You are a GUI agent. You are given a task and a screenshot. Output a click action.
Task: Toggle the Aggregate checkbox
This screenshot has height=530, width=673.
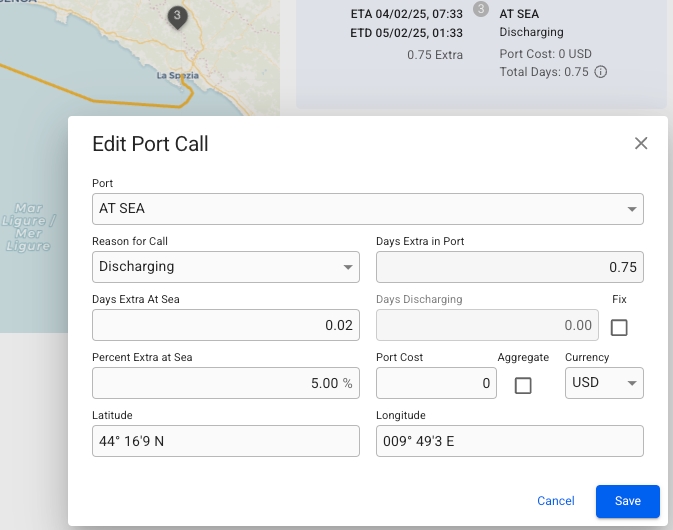(x=523, y=385)
